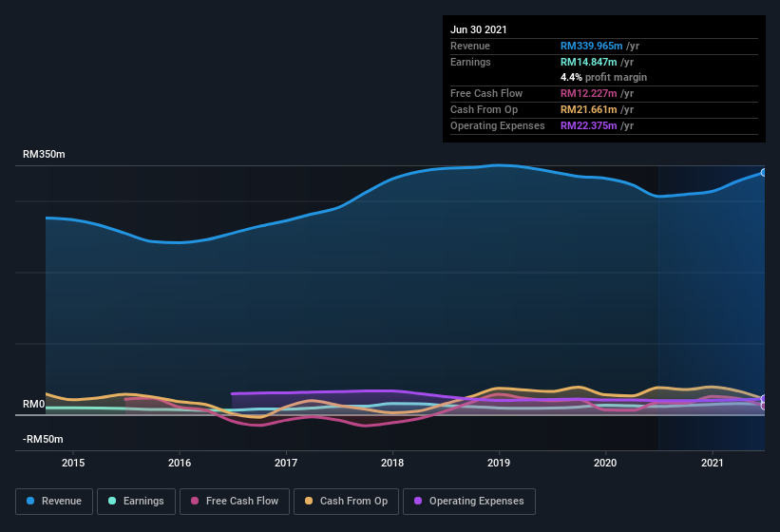Click the blue Revenue legend dot
The image size is (780, 532).
[x=30, y=501]
